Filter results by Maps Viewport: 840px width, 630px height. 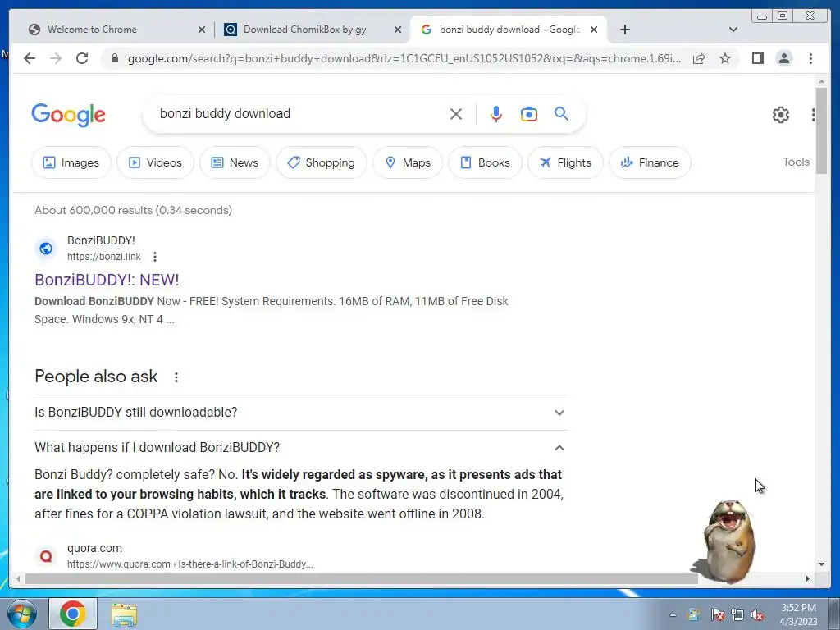click(x=408, y=162)
